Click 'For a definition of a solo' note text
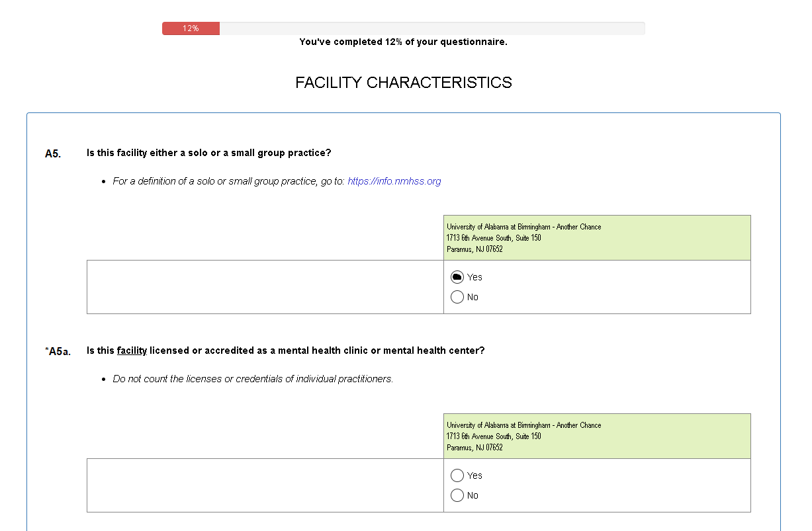This screenshot has width=812, height=531. [x=228, y=181]
